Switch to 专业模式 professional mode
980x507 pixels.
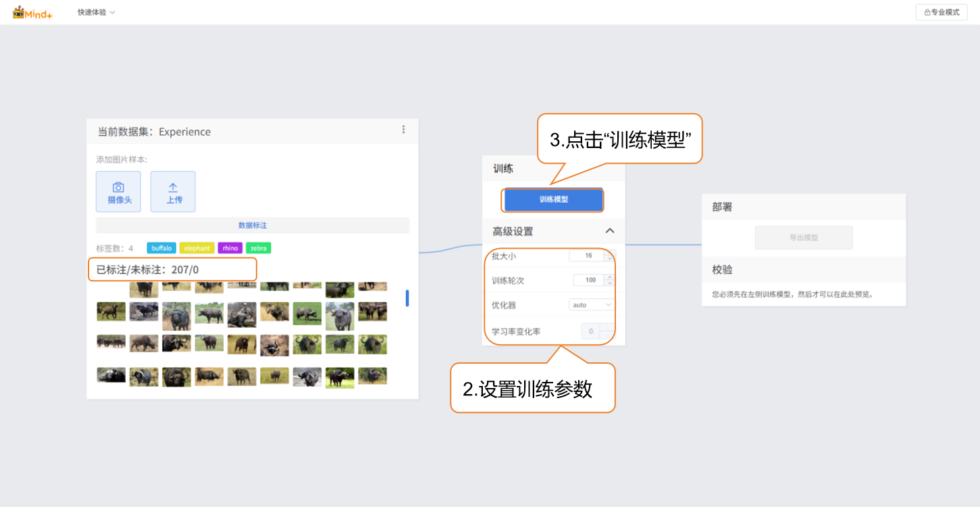(941, 12)
